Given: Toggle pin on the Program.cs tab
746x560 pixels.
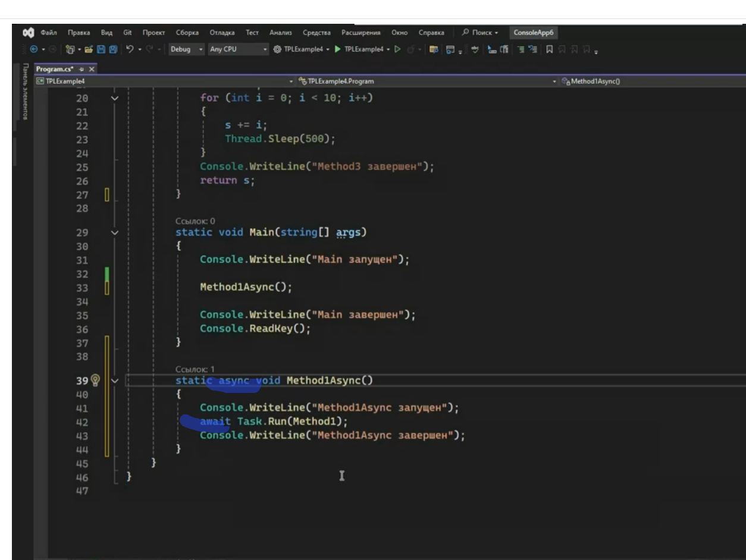Looking at the screenshot, I should coord(82,70).
